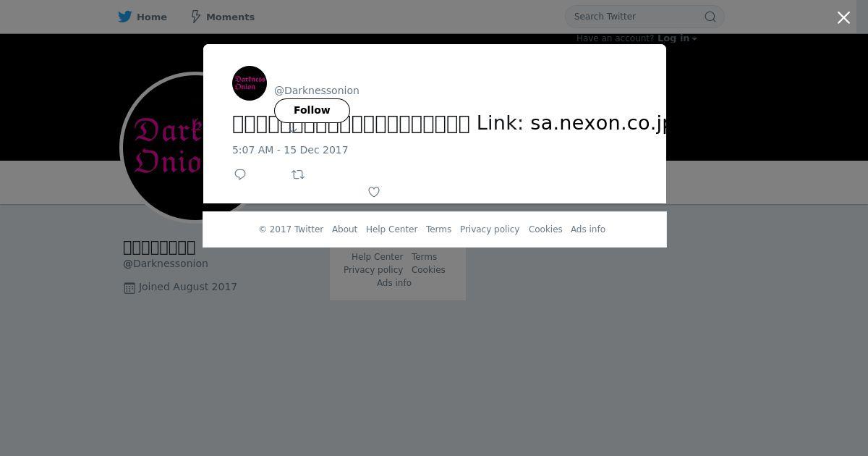The width and height of the screenshot is (868, 456).
Task: Click the Darkness Onion avatar in tweet
Action: point(250,83)
